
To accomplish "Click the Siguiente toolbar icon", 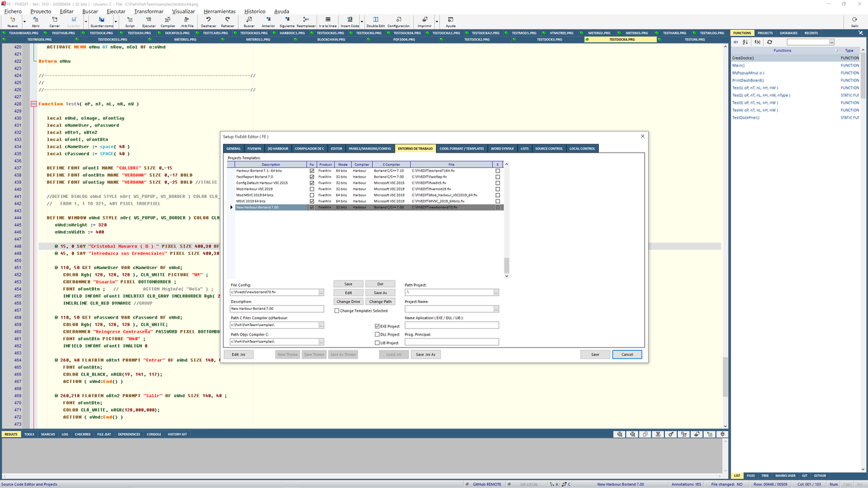I will [288, 21].
